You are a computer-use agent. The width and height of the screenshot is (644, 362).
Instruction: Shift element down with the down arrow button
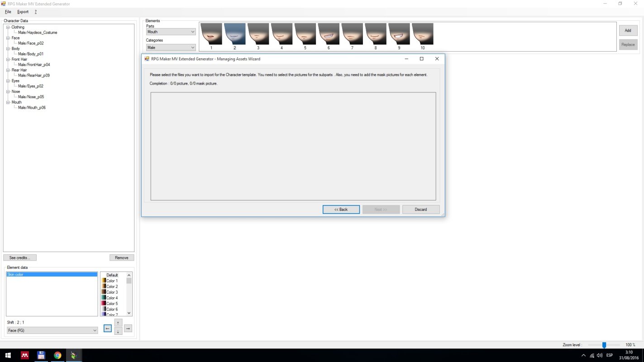[118, 331]
